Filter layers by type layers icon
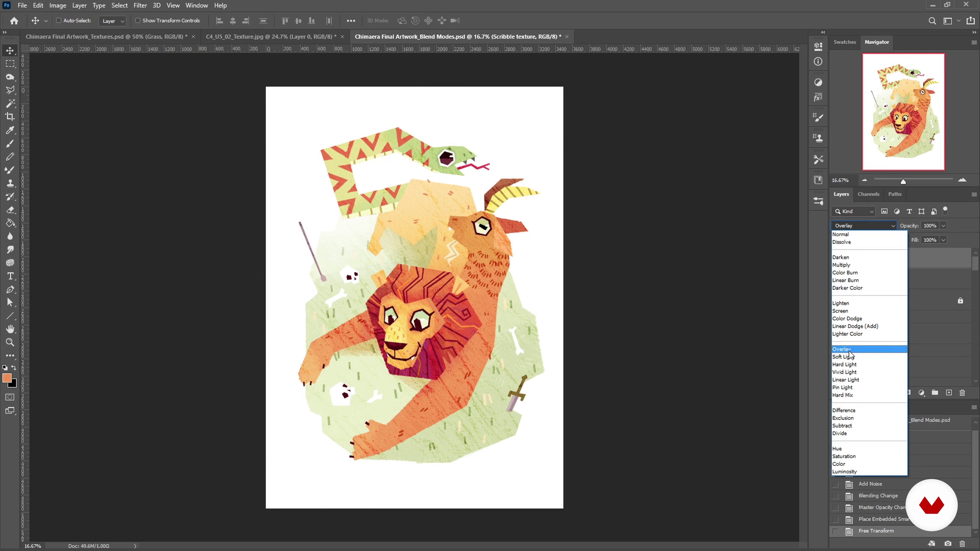The height and width of the screenshot is (551, 980). [x=909, y=211]
